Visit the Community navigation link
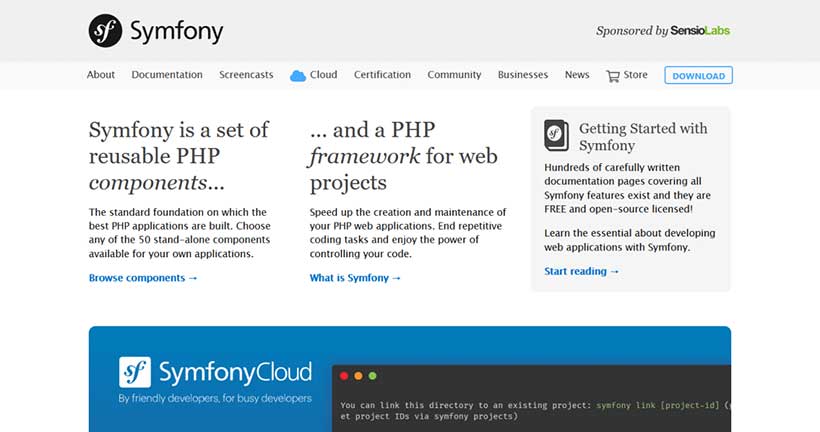Image resolution: width=820 pixels, height=432 pixels. tap(454, 75)
